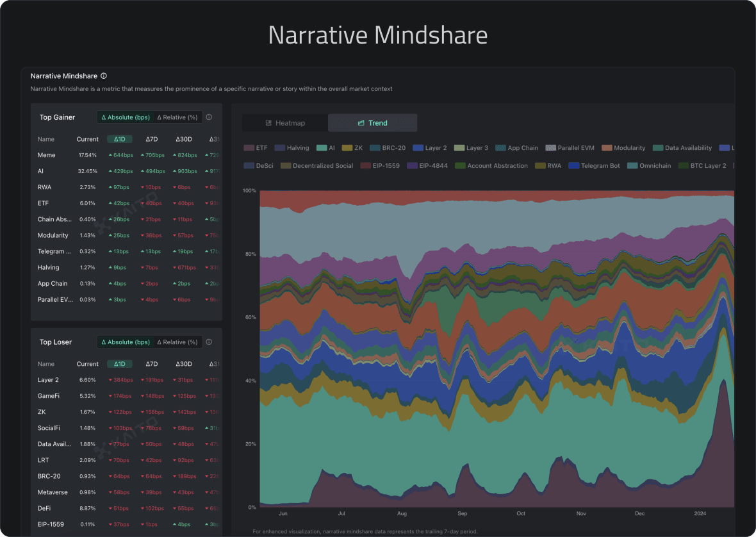Toggle the Layer 2 legend entry
The image size is (756, 537).
(x=430, y=148)
